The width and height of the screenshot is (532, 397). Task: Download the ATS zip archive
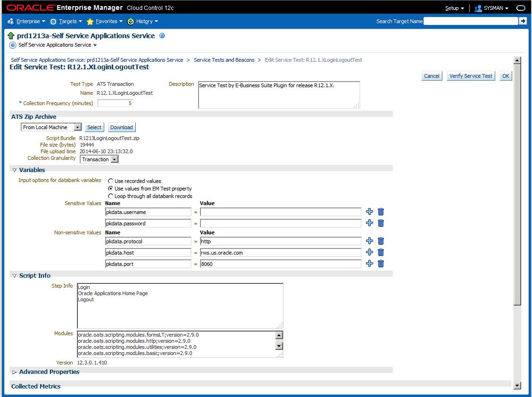(122, 127)
